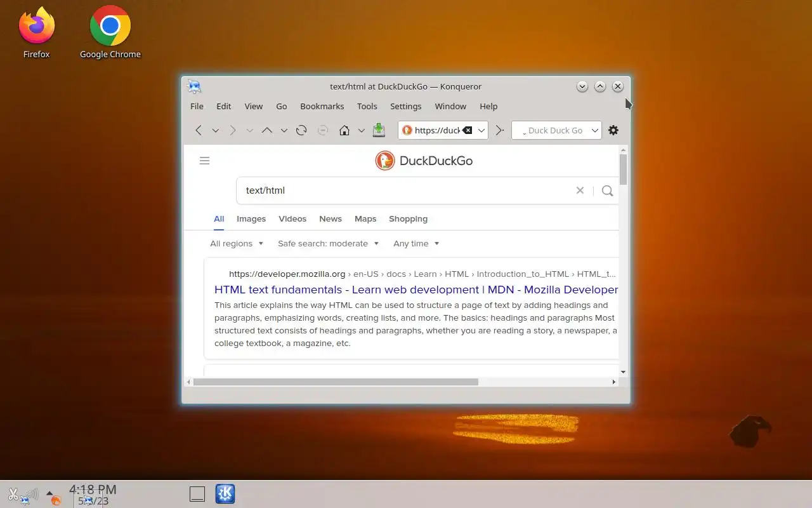
Task: Clear the search query with X
Action: pyautogui.click(x=580, y=190)
